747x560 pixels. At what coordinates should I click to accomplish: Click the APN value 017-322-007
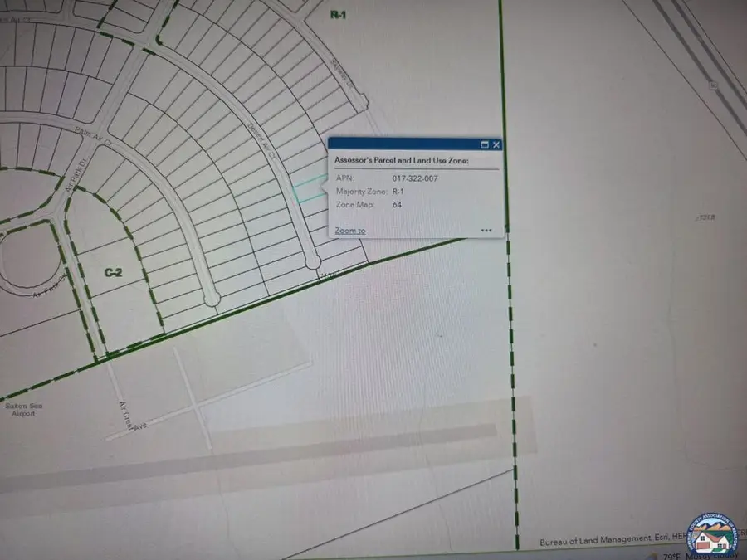413,178
